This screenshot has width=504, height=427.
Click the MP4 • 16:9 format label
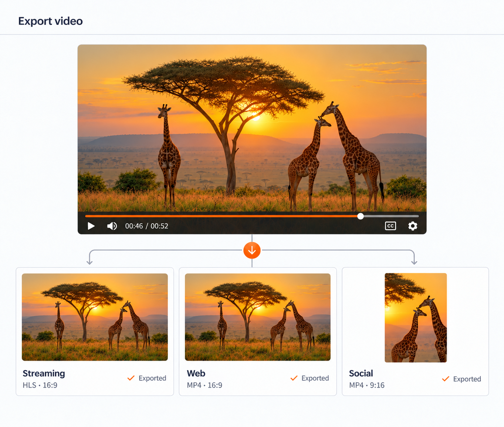coord(204,385)
